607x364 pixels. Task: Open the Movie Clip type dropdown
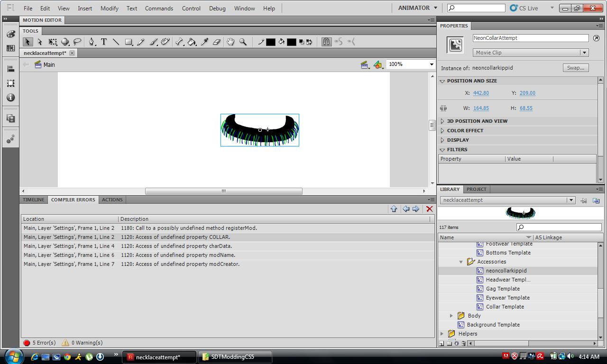[x=531, y=53]
